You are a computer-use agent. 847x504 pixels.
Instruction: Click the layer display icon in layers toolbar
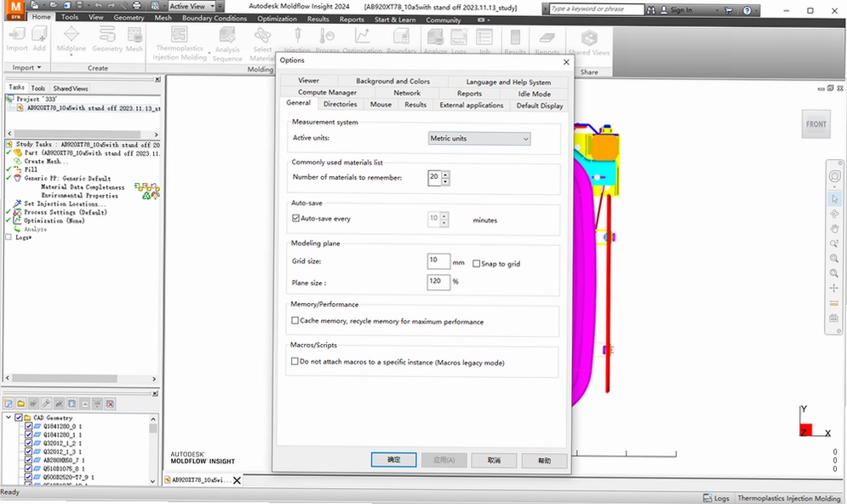point(72,404)
